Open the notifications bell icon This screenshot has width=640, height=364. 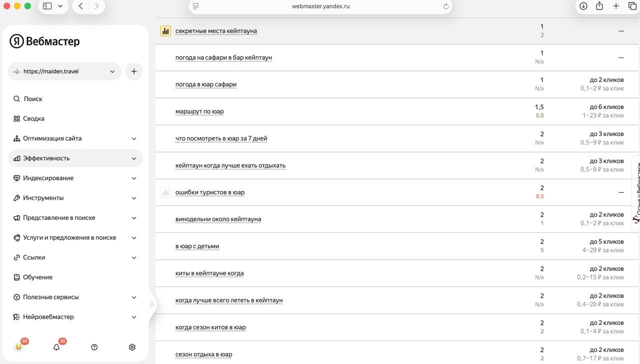click(56, 347)
